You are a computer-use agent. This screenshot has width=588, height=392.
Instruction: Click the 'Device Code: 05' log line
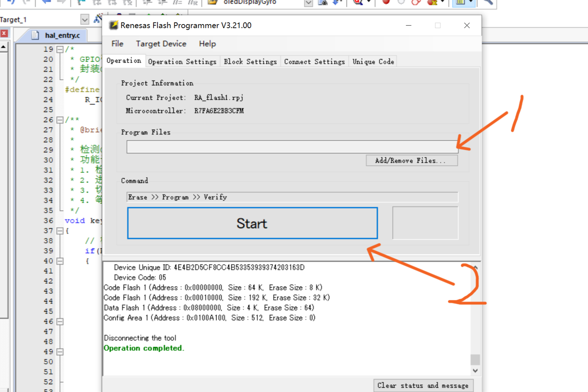click(x=140, y=278)
